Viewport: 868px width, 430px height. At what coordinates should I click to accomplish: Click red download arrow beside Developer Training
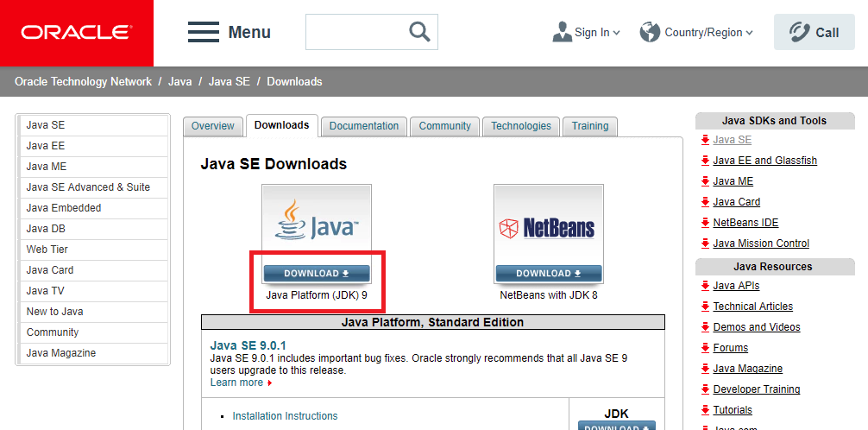(x=705, y=389)
